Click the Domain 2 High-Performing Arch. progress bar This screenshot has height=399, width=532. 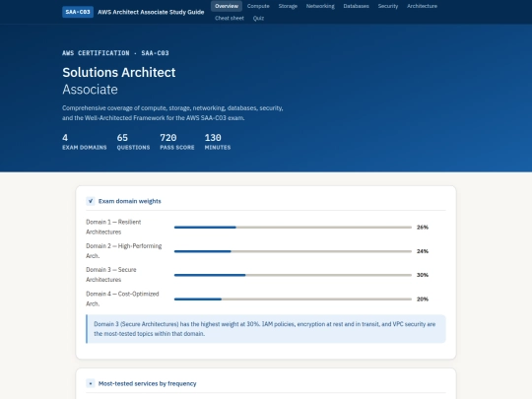[293, 251]
